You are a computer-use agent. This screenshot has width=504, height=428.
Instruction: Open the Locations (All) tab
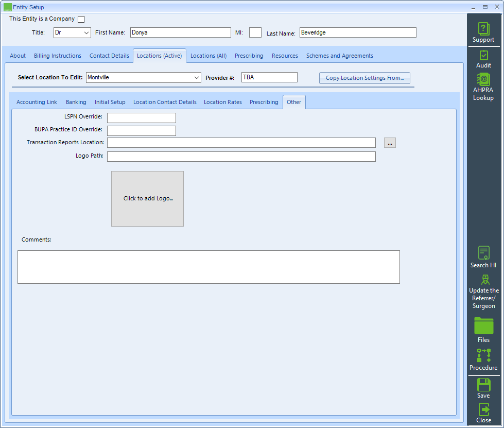208,56
